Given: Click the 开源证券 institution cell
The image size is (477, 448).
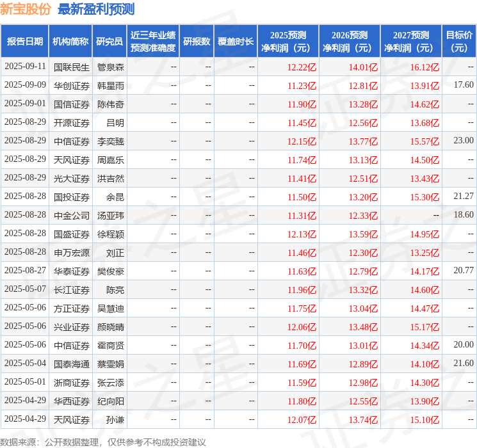Looking at the screenshot, I should [72, 123].
